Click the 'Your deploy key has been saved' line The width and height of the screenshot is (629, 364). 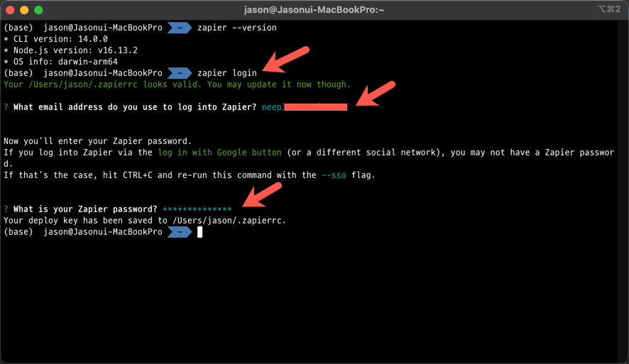coord(145,221)
